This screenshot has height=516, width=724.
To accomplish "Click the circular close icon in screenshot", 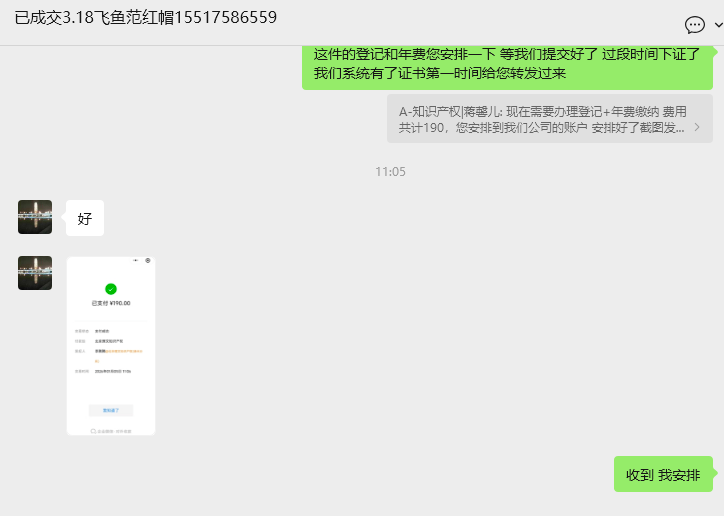I will point(148,261).
